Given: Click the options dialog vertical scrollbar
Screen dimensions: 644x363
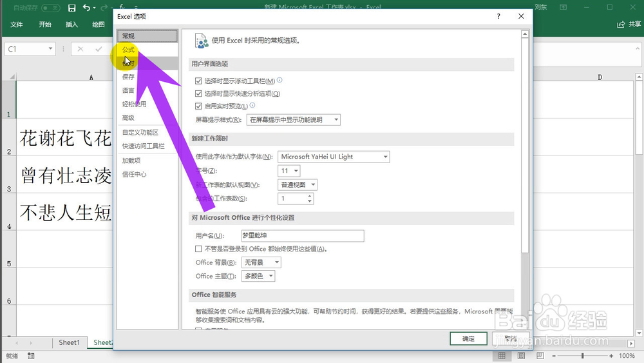Looking at the screenshot, I should 525,146.
